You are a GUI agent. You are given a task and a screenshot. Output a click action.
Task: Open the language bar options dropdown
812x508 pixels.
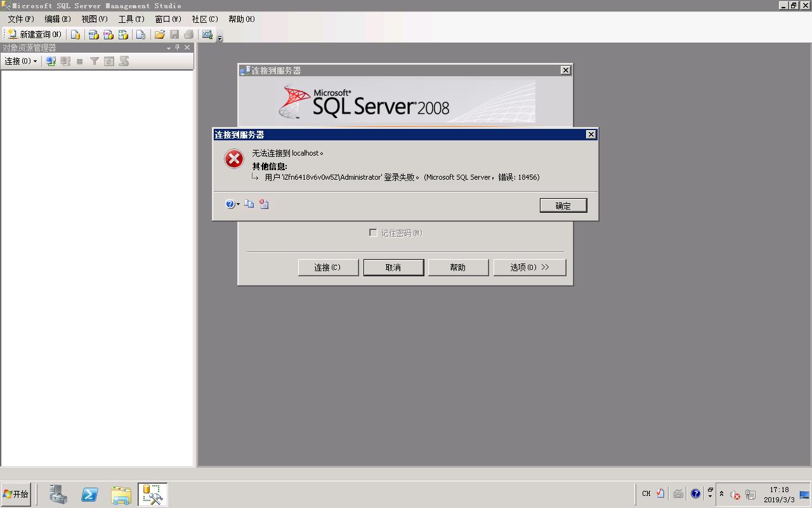pyautogui.click(x=710, y=497)
